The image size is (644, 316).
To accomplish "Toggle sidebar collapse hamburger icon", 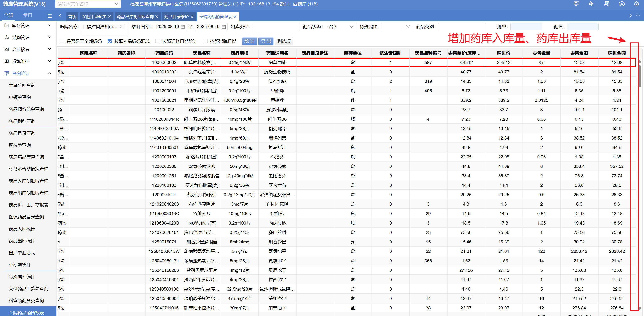I will point(50,16).
